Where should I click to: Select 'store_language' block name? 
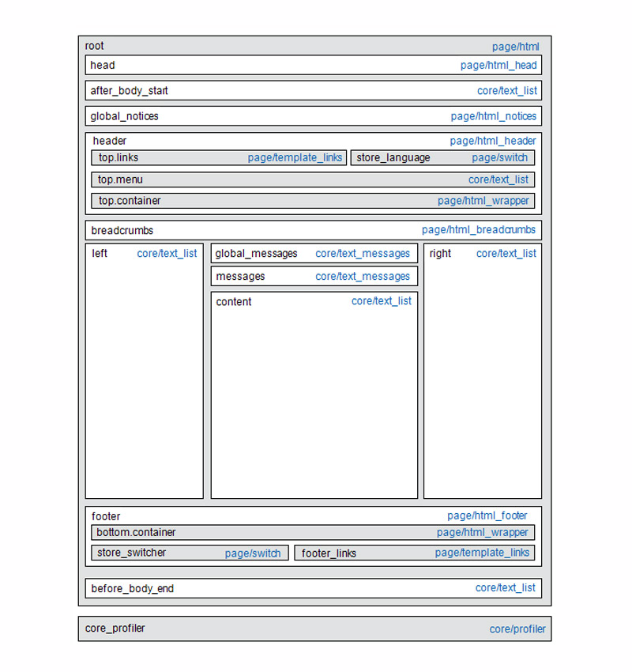point(393,157)
